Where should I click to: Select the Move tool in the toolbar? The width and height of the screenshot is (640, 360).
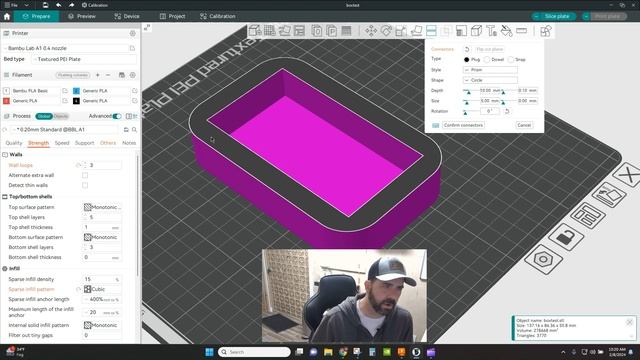[371, 31]
